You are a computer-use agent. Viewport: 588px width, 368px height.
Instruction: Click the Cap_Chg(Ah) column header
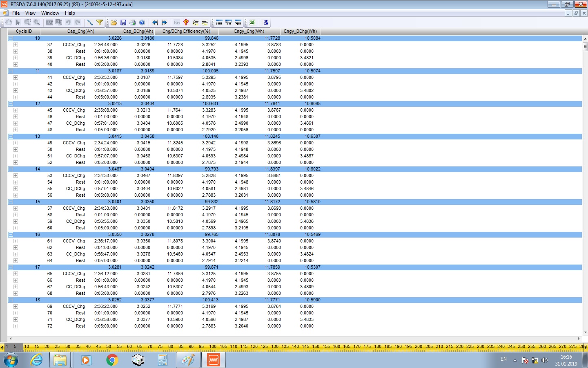tap(81, 31)
